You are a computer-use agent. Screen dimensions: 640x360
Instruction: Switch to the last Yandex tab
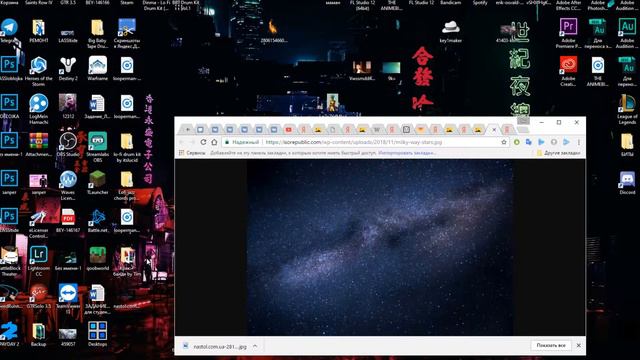click(507, 129)
